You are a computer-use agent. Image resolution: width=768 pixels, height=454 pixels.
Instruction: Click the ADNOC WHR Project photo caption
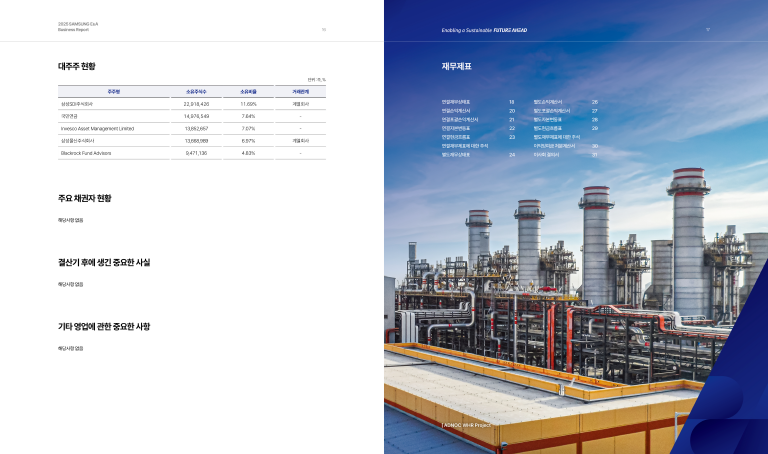pos(467,425)
